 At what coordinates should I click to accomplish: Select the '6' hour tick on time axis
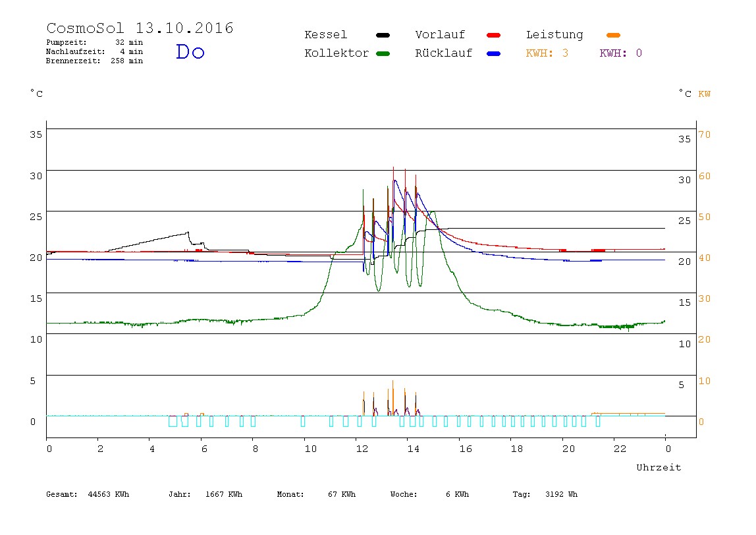[x=204, y=449]
